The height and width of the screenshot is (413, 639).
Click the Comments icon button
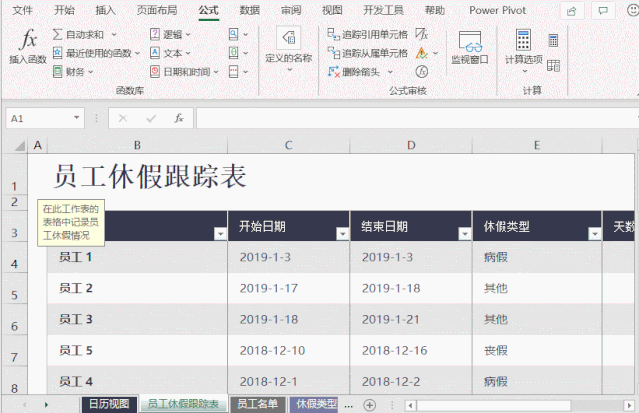point(603,11)
